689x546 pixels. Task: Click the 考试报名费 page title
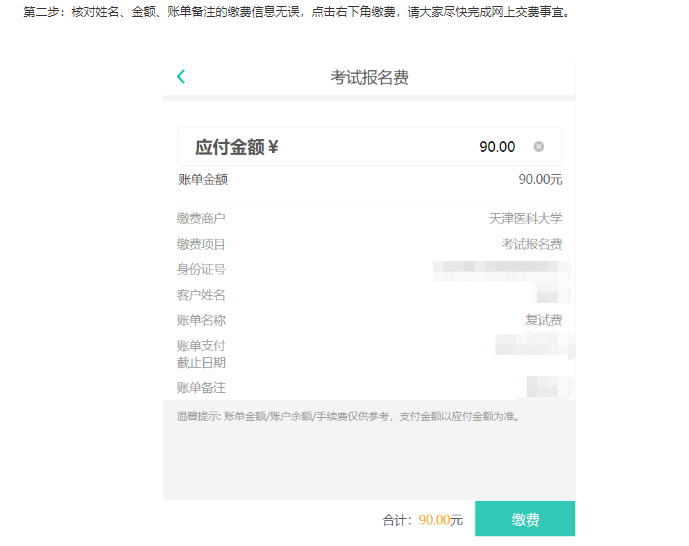click(369, 78)
